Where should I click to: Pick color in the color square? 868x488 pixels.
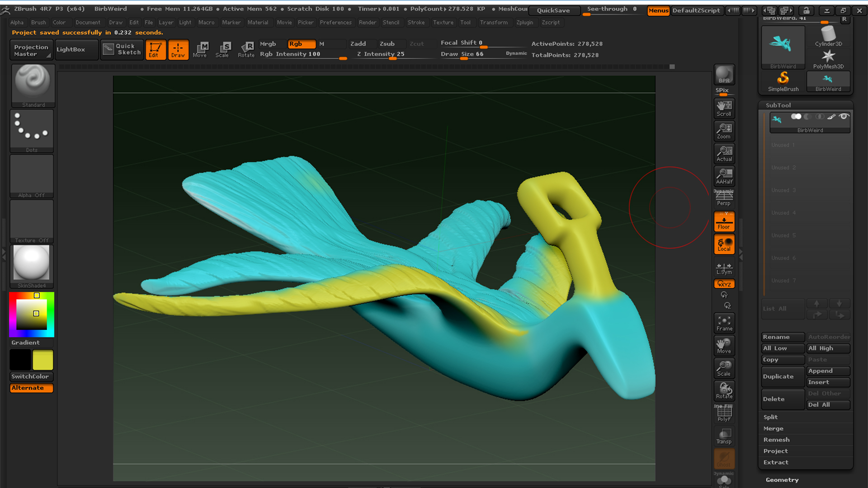click(32, 314)
